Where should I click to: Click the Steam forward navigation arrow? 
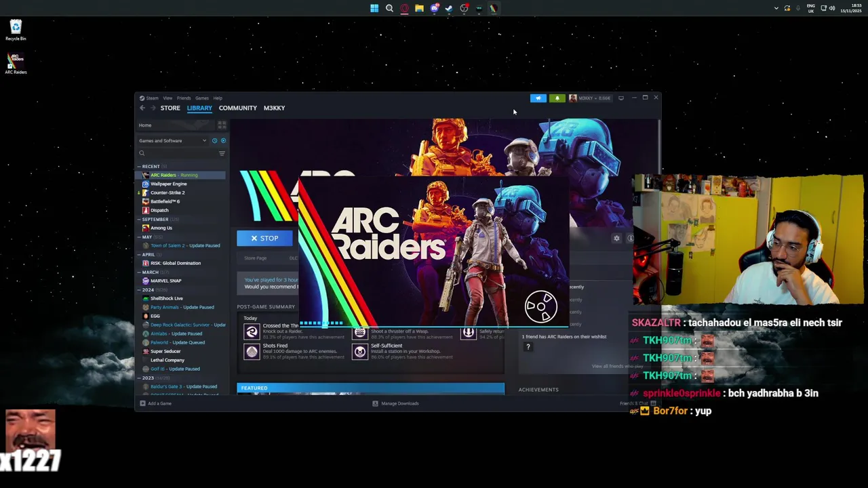[153, 108]
